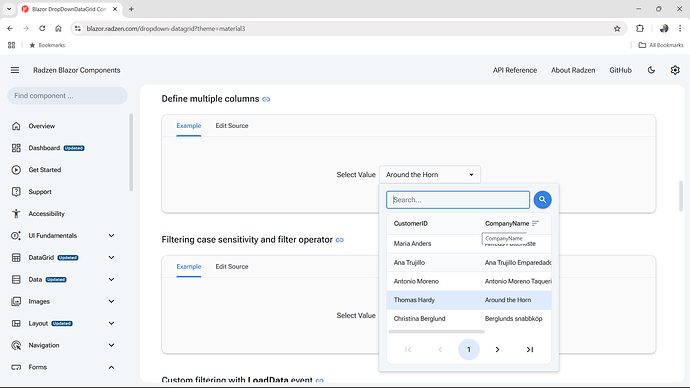
Task: Open browser home page
Action: click(58, 29)
